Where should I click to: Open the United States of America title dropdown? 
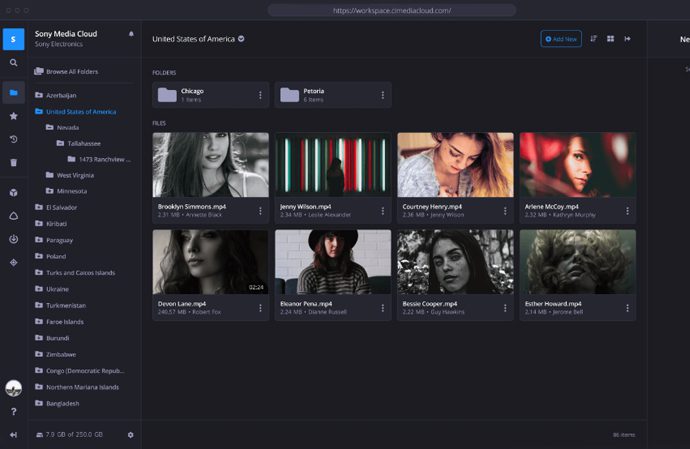coord(242,39)
